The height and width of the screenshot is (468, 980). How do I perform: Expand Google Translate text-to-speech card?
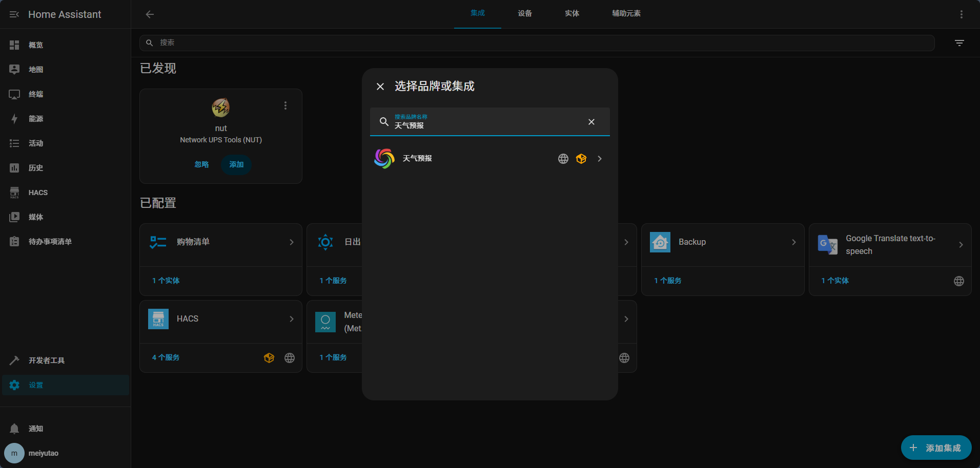tap(890, 245)
